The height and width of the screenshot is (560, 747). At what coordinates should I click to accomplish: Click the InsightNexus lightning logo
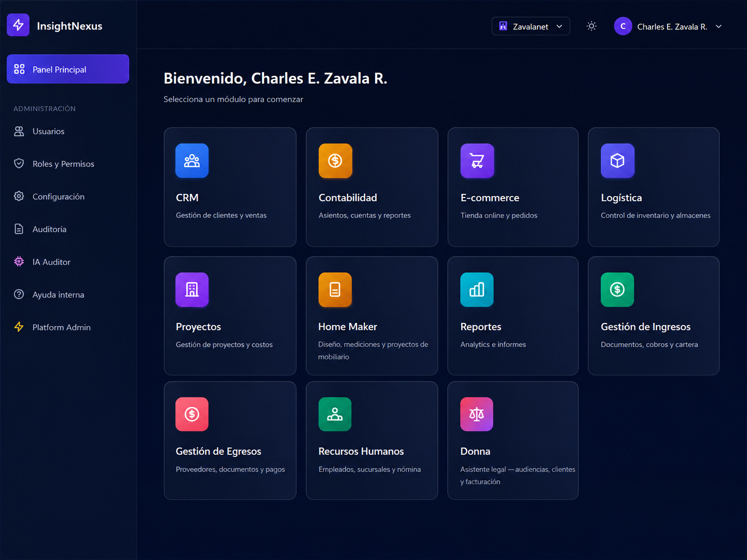(x=18, y=25)
